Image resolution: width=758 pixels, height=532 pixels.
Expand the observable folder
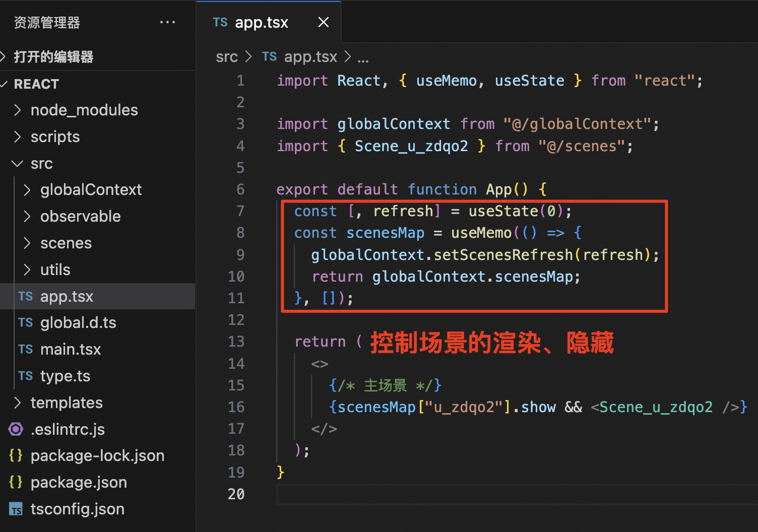[x=97, y=216]
